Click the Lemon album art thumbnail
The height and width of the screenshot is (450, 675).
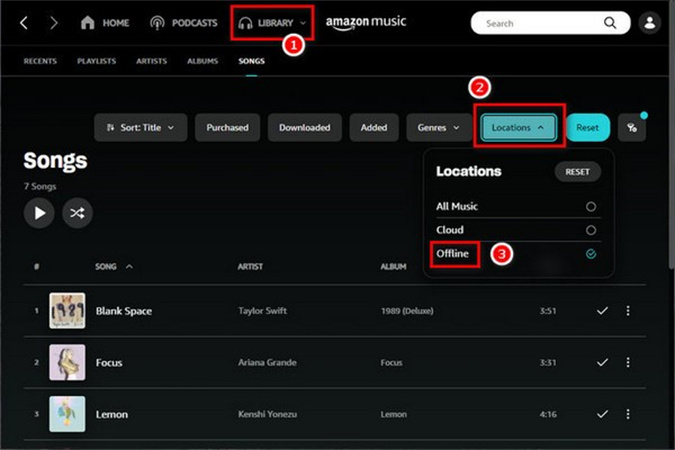point(67,414)
